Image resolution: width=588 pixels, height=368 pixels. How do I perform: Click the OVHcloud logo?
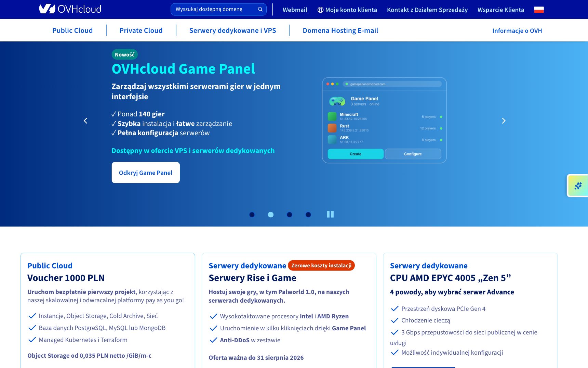70,9
